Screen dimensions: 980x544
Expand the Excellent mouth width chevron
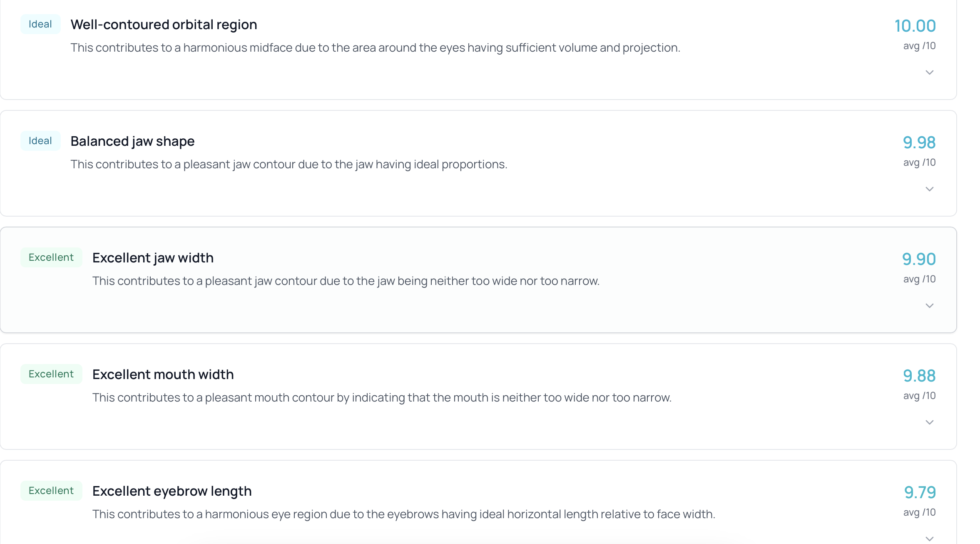point(929,422)
